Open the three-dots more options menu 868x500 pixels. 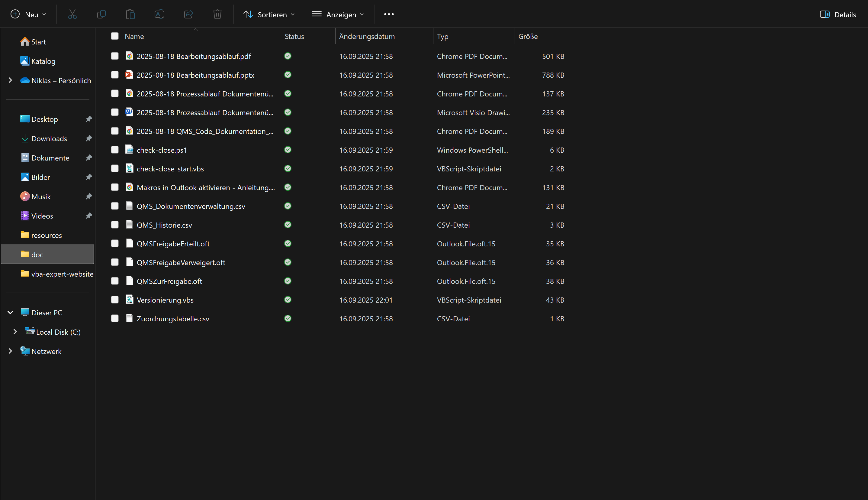click(389, 15)
